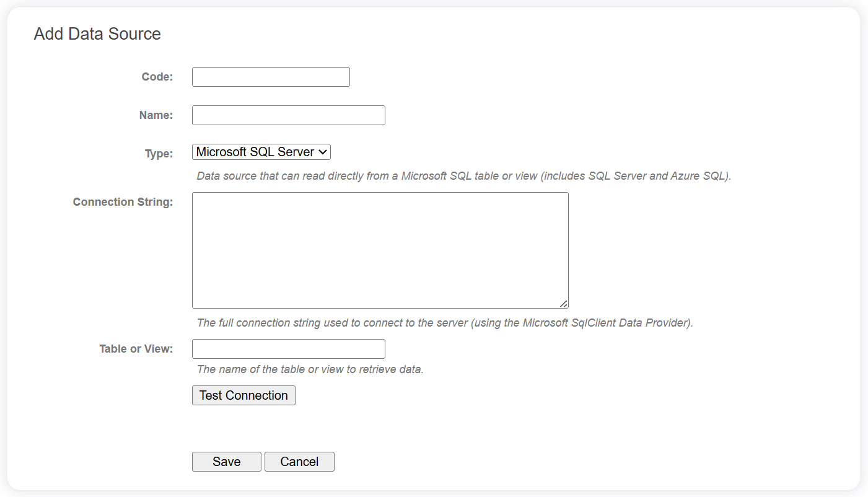Click the Name field label
Viewport: 868px width, 497px height.
[156, 115]
